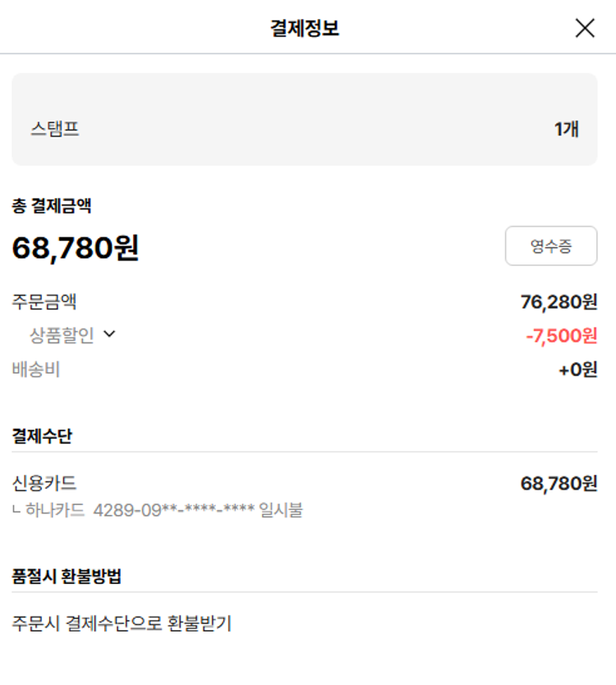Screen dimensions: 616x685
Task: Close the 결제정보 payment info dialog
Action: click(x=585, y=28)
